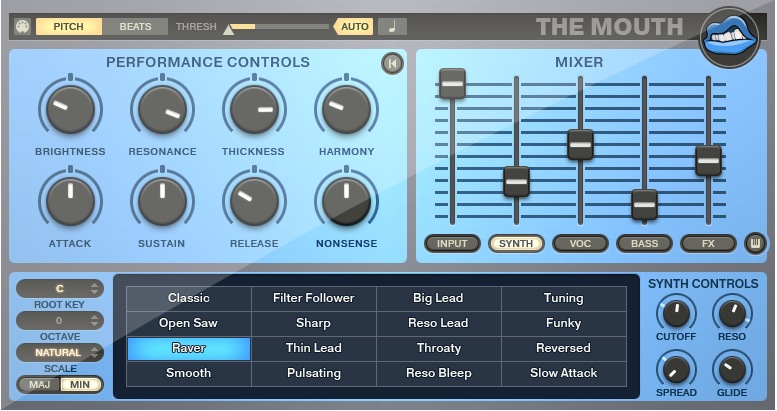This screenshot has height=411, width=777.
Task: Click the Thresh slider handle
Action: [228, 30]
